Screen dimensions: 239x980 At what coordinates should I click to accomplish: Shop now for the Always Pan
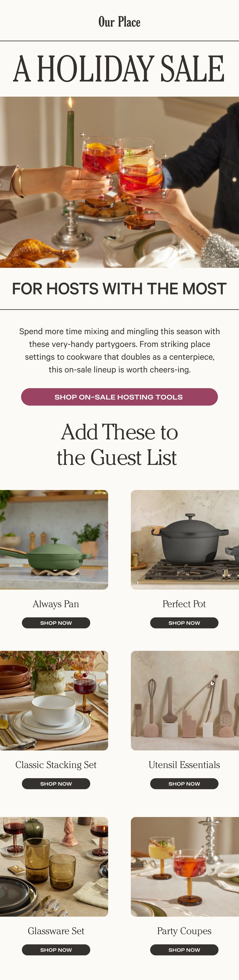click(56, 623)
